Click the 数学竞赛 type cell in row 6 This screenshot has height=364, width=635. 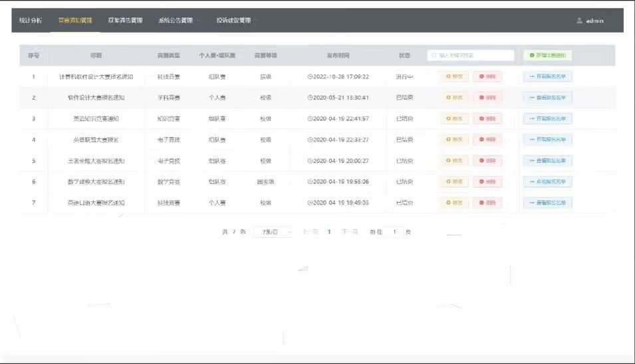(168, 181)
